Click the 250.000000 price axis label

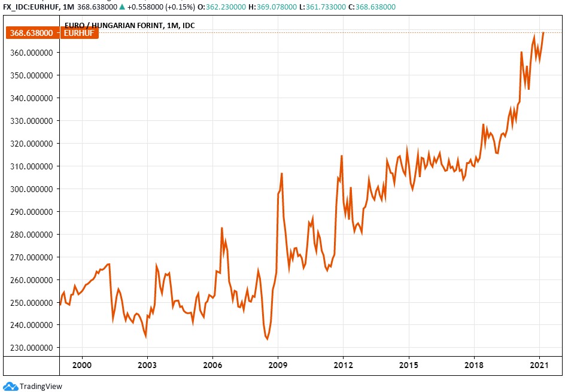click(32, 302)
